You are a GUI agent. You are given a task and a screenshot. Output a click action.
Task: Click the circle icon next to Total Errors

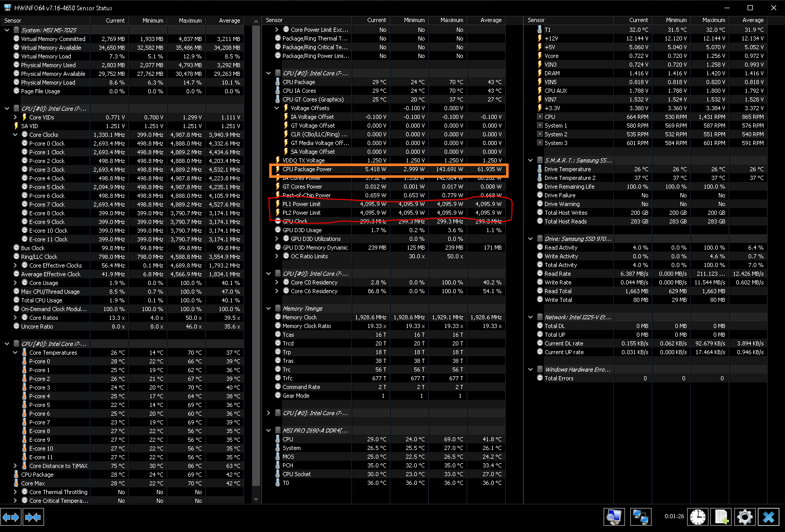pyautogui.click(x=539, y=378)
